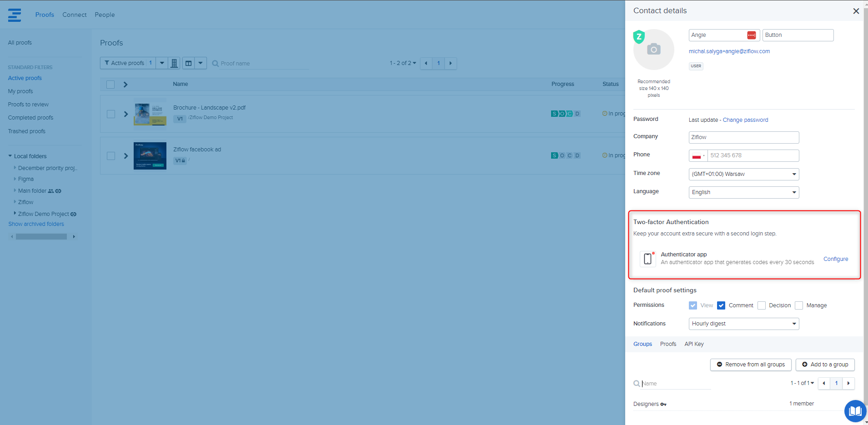Screen dimensions: 868x425
Task: Close the Contact details panel
Action: 856,11
